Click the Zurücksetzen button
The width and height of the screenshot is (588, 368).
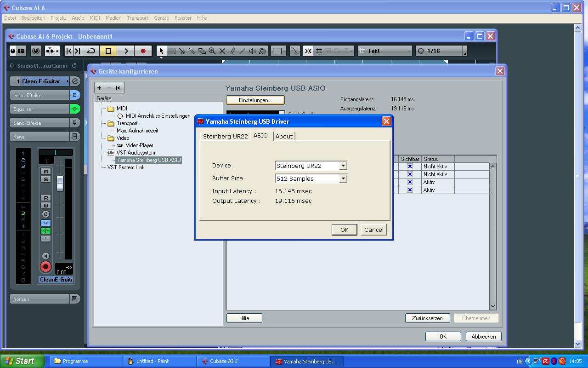click(x=427, y=318)
